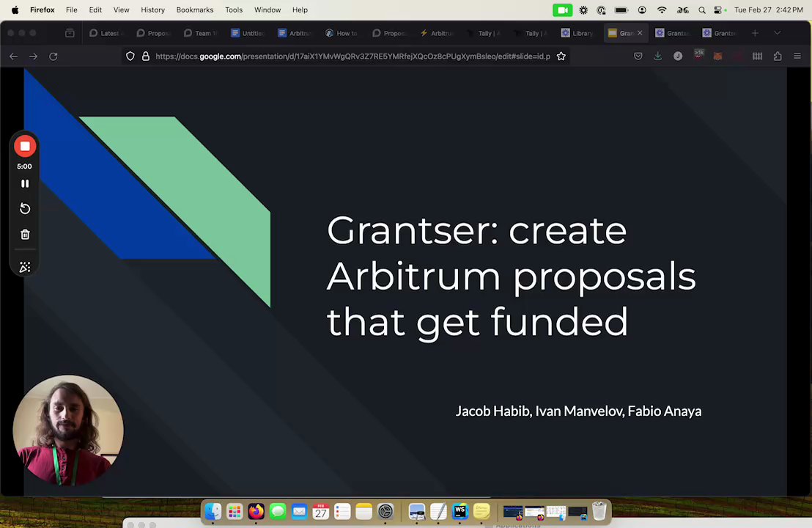Reload the current page
This screenshot has width=812, height=528.
[53, 56]
